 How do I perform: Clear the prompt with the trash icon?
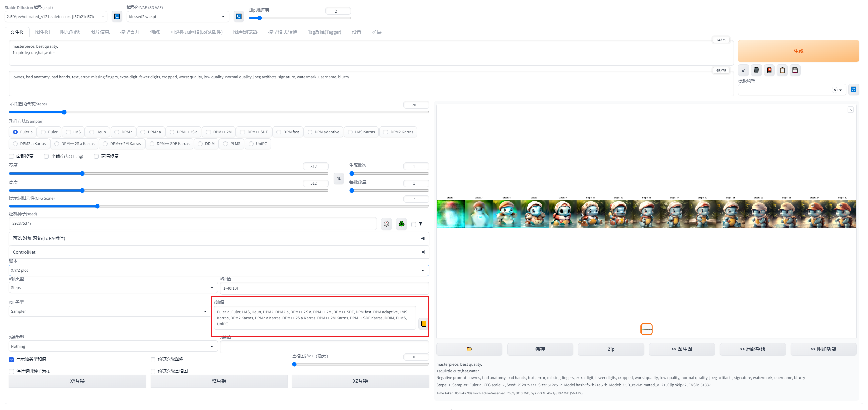click(756, 70)
